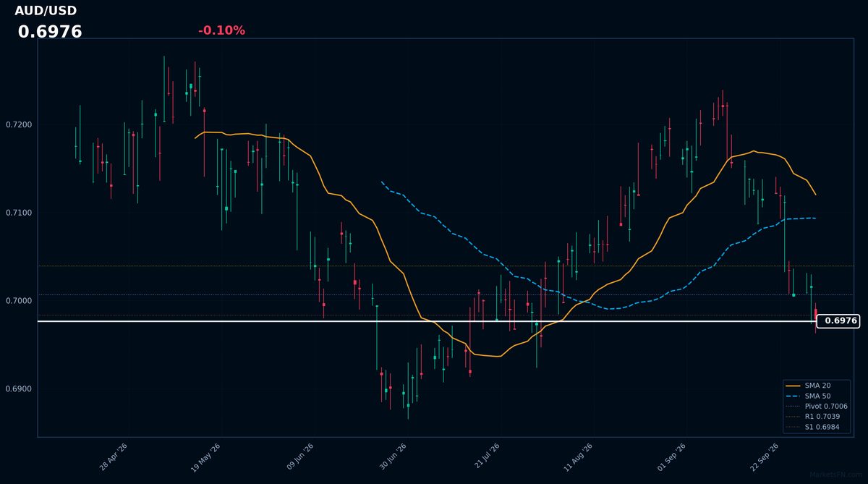
Task: Click the 28 Apr '26 date label
Action: click(x=114, y=458)
